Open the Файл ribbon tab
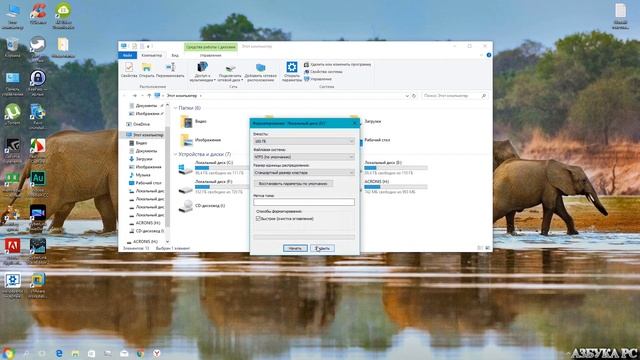This screenshot has width=640, height=360. click(127, 55)
